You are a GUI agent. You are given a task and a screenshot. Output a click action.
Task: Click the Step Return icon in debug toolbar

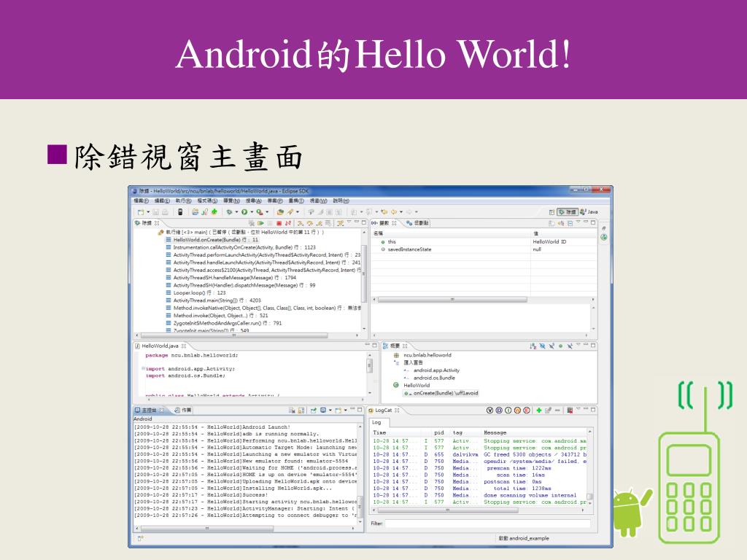(x=320, y=223)
